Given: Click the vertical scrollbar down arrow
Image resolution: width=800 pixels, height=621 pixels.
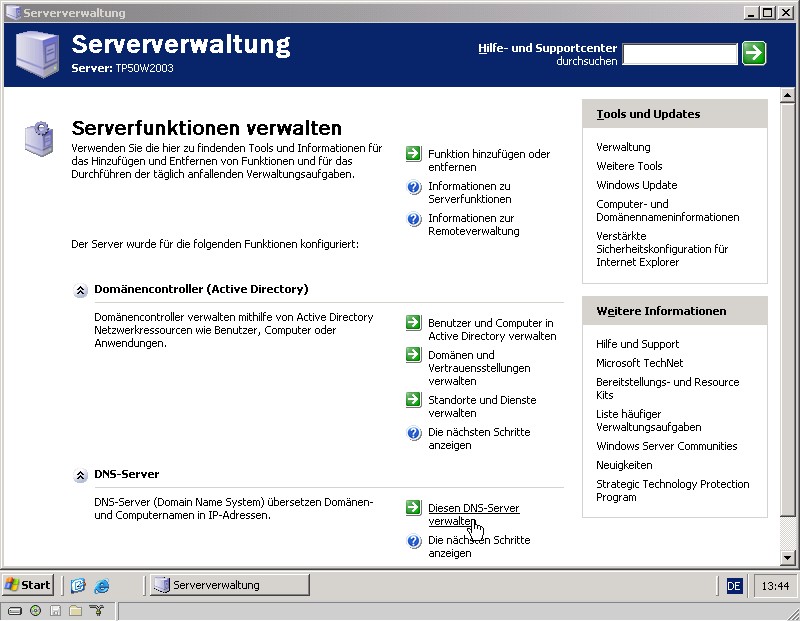Looking at the screenshot, I should (x=787, y=558).
